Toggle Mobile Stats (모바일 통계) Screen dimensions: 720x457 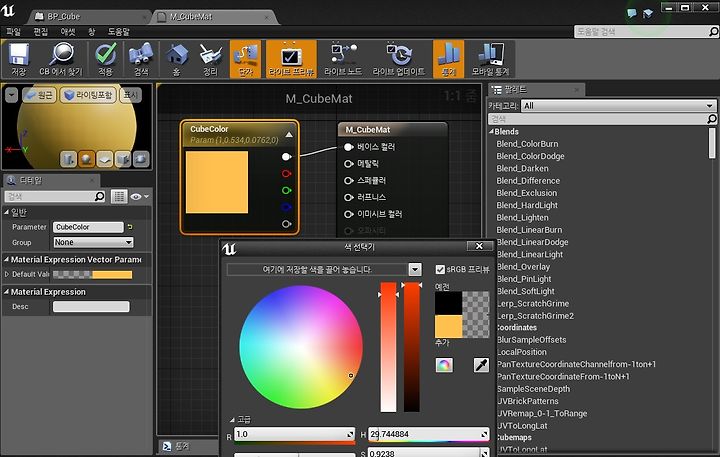coord(490,59)
